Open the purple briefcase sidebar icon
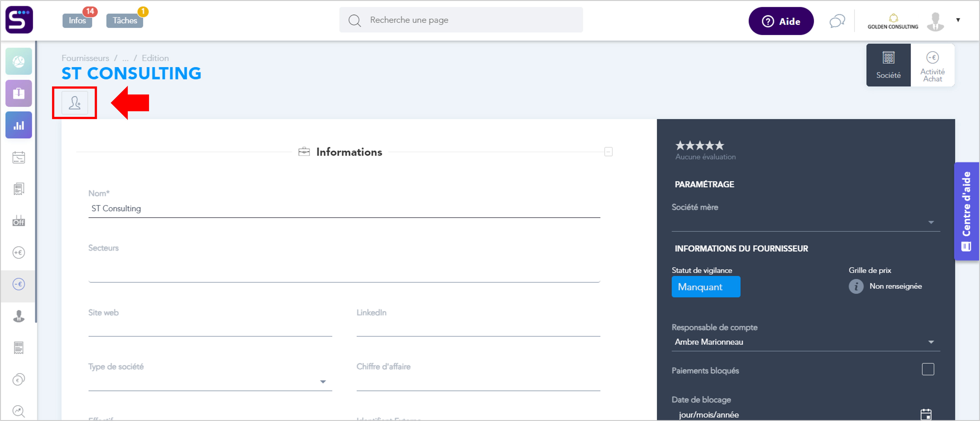This screenshot has height=421, width=980. pyautogui.click(x=19, y=93)
